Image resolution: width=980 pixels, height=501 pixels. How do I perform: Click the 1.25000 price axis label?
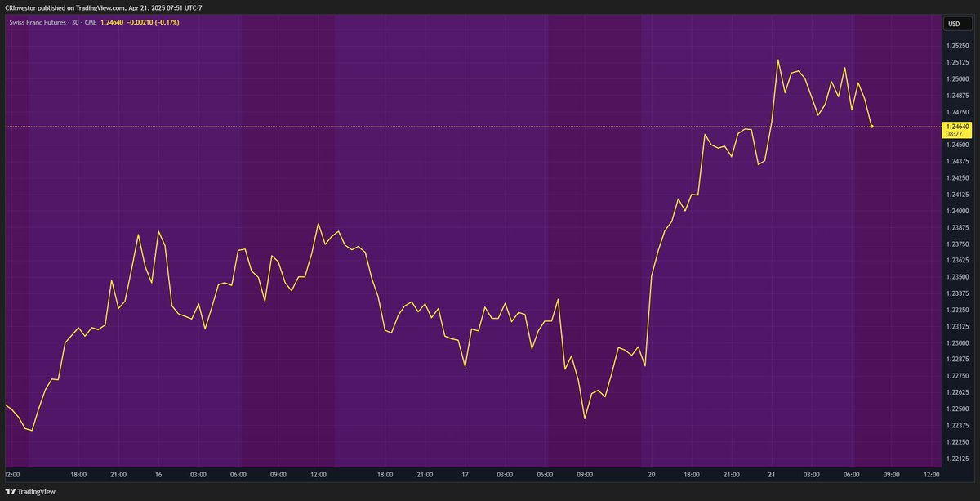(x=957, y=79)
